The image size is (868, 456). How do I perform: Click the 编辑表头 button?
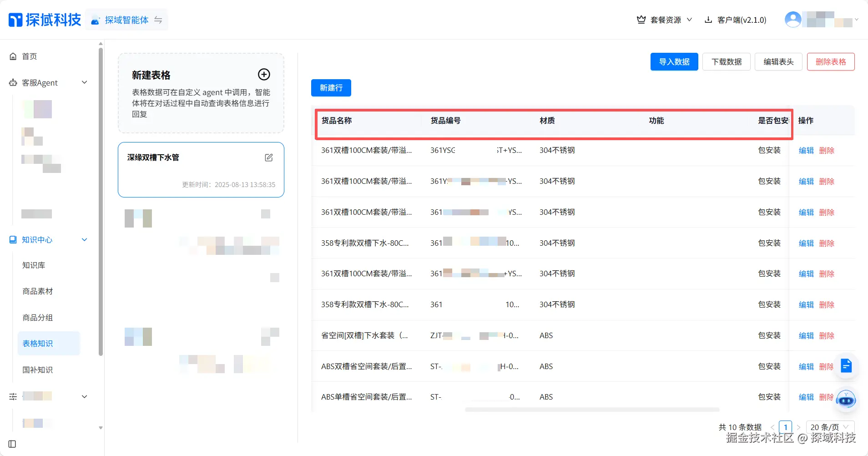click(778, 62)
